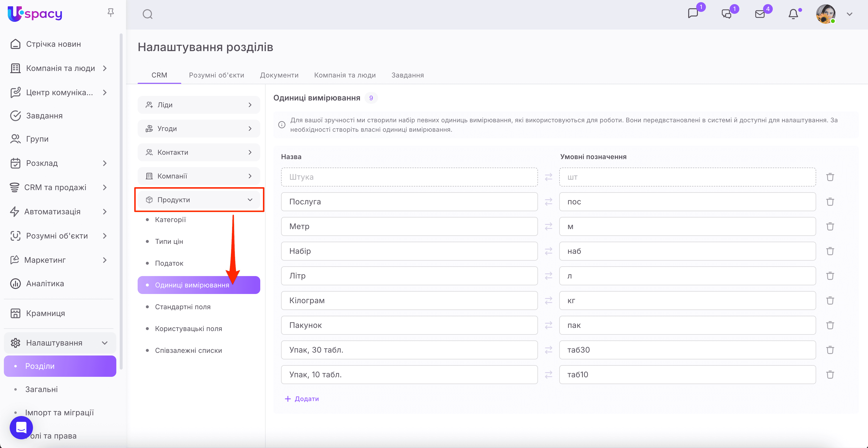Pin the sidebar with pin icon
868x448 pixels.
[110, 13]
